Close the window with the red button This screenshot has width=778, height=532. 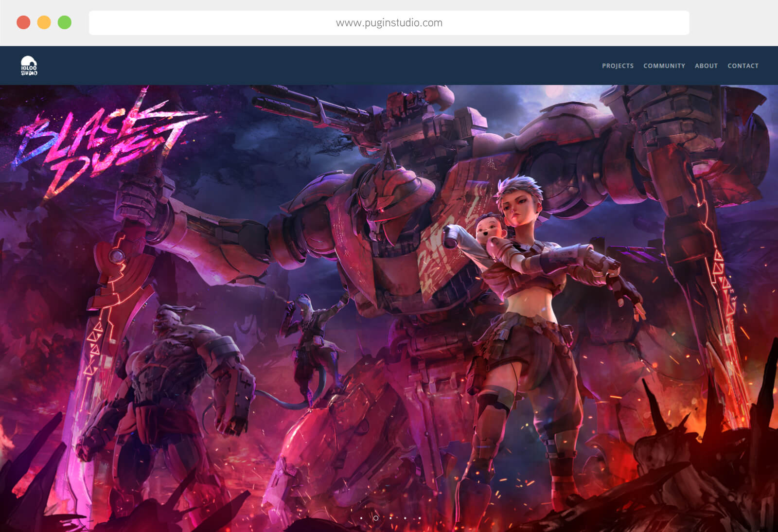point(23,22)
